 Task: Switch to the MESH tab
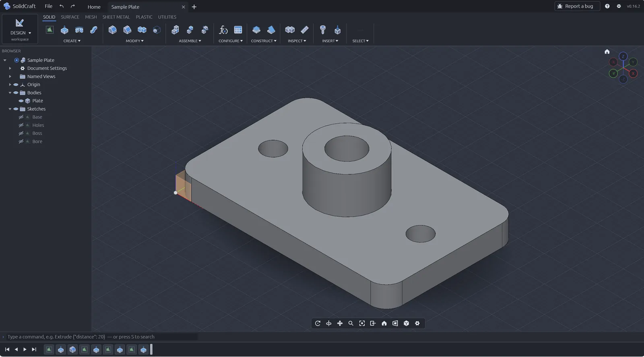coord(91,17)
